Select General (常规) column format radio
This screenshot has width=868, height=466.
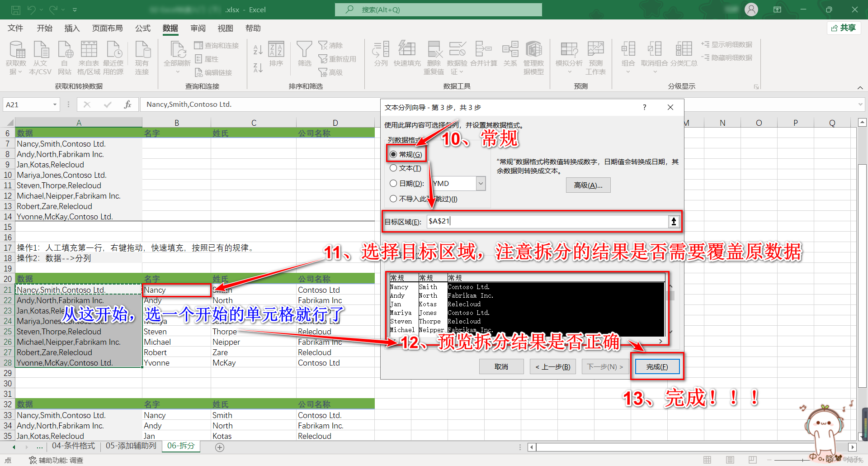click(393, 154)
